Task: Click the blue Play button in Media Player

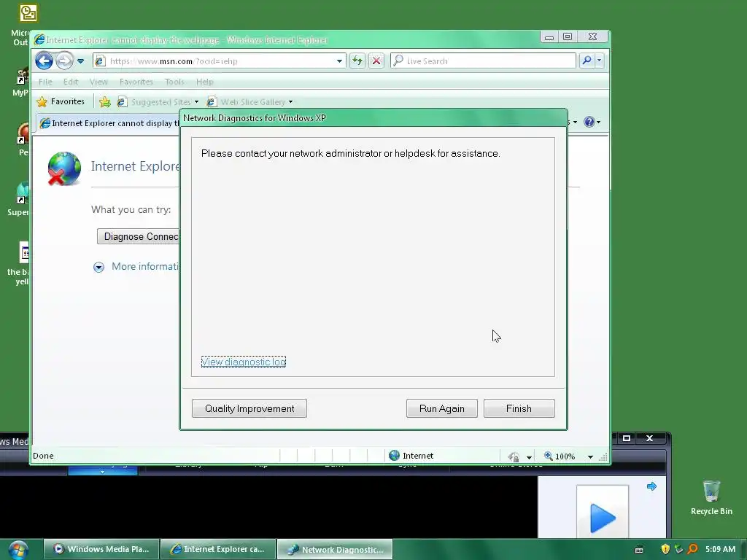Action: [x=603, y=518]
